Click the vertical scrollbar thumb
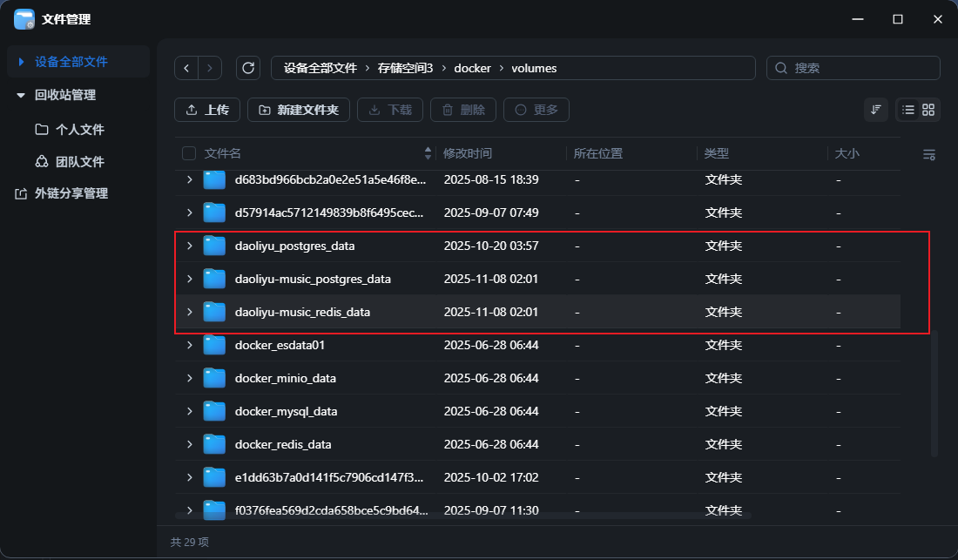 pyautogui.click(x=934, y=394)
